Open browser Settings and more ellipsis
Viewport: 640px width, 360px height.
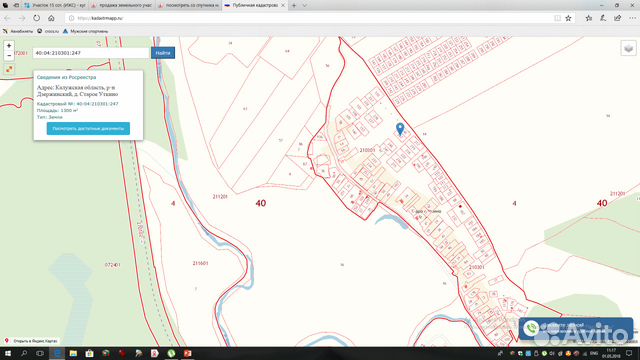(632, 18)
